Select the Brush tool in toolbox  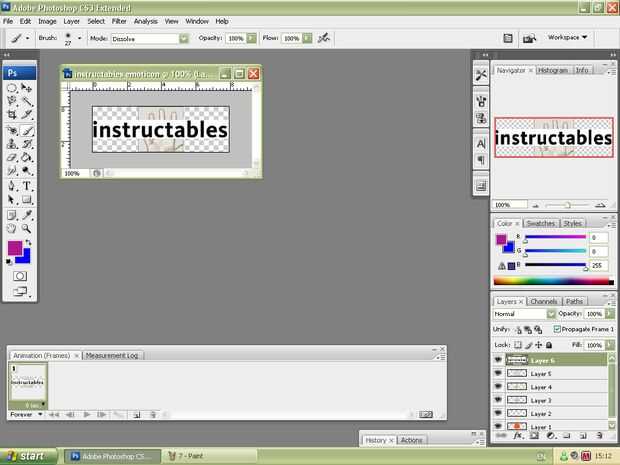coord(26,130)
